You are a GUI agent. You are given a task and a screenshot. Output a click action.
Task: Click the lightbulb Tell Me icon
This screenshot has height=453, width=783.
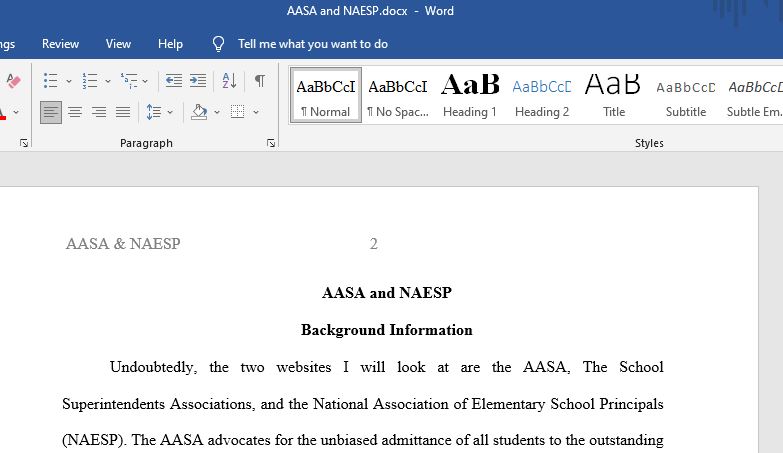pos(218,44)
